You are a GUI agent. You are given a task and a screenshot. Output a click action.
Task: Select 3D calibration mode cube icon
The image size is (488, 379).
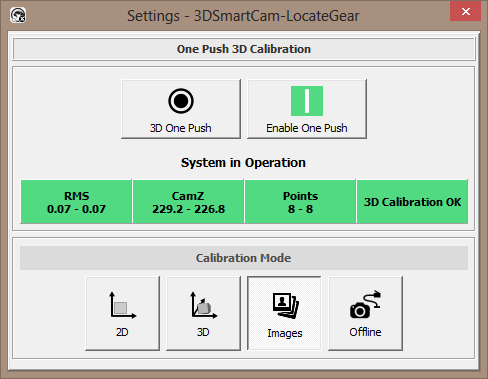click(x=203, y=305)
